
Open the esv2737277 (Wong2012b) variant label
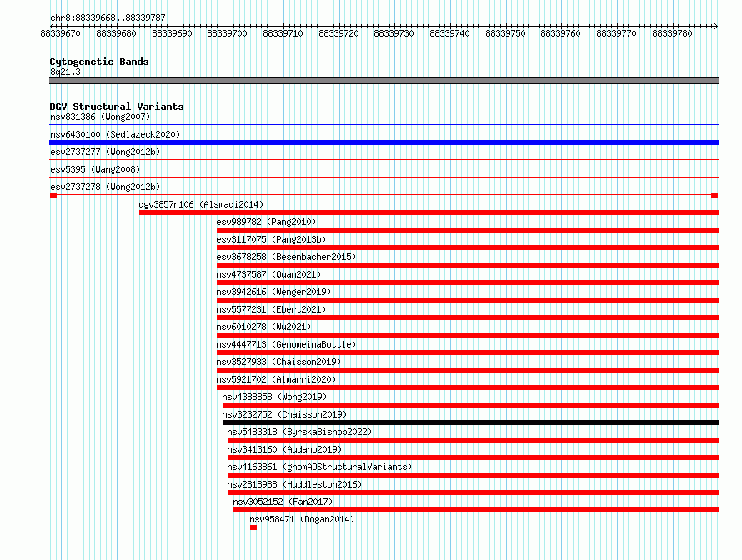tap(105, 152)
